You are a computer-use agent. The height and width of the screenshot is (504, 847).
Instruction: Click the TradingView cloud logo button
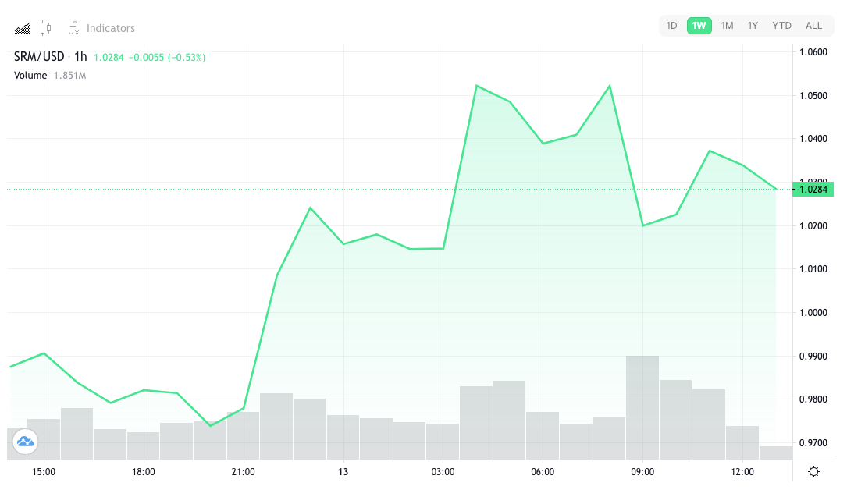click(x=26, y=442)
